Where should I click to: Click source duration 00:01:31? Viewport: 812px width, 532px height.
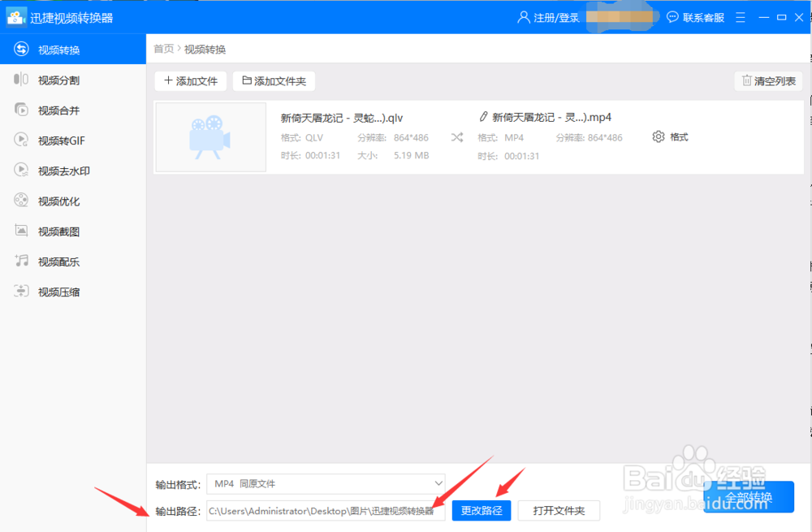coord(322,155)
